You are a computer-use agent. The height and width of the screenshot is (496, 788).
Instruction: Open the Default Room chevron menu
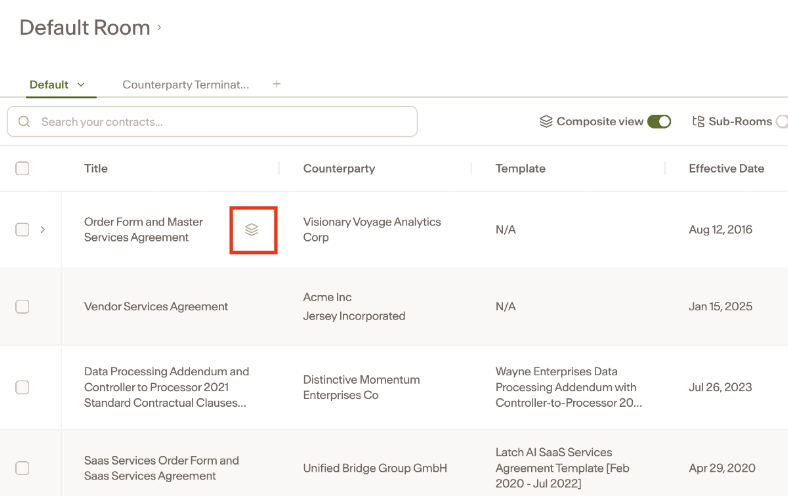(x=159, y=27)
